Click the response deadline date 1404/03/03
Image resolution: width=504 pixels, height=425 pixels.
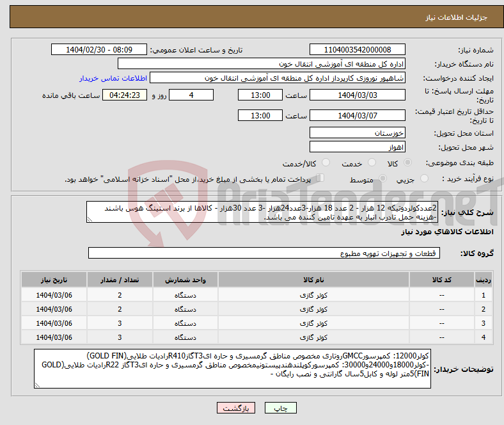(357, 95)
